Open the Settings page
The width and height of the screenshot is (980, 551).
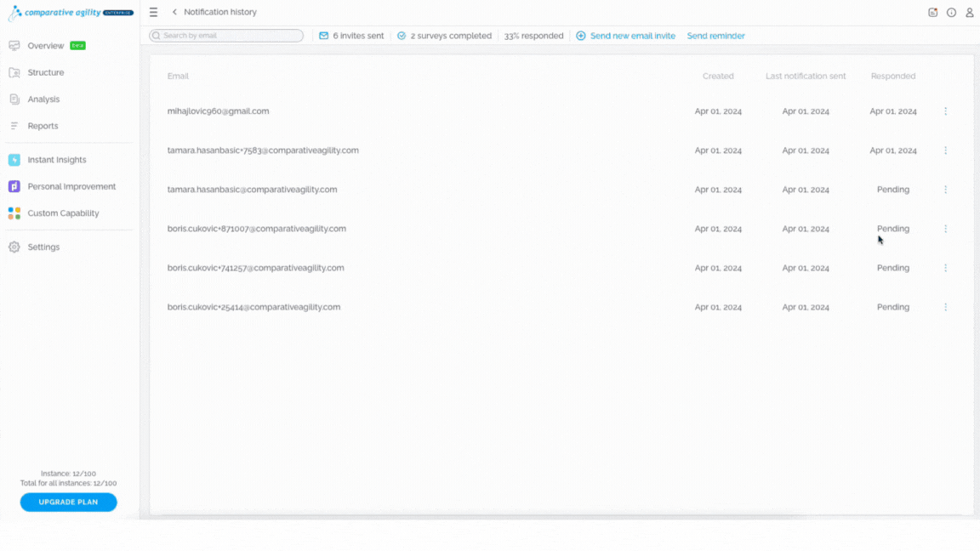tap(43, 247)
